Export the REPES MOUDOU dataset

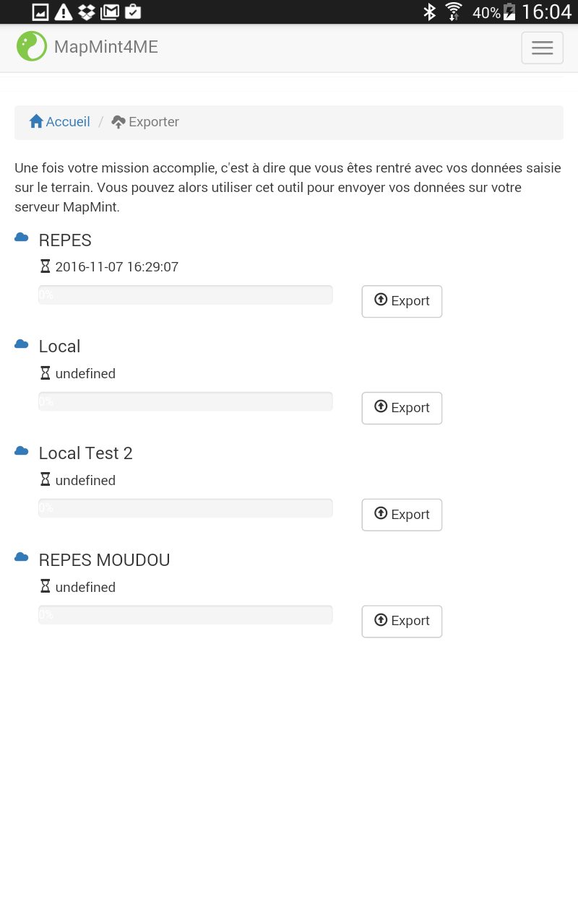click(402, 621)
